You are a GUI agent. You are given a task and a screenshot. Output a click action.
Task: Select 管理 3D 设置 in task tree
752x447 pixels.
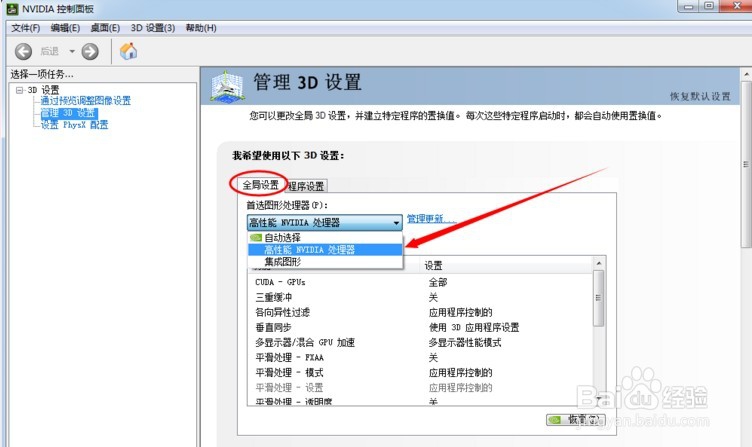[69, 113]
